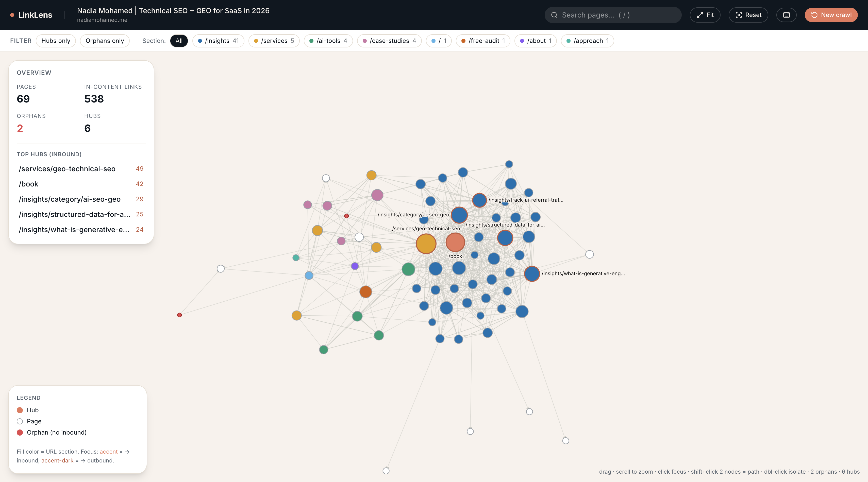The image size is (868, 482).
Task: Select the All section filter
Action: [179, 41]
